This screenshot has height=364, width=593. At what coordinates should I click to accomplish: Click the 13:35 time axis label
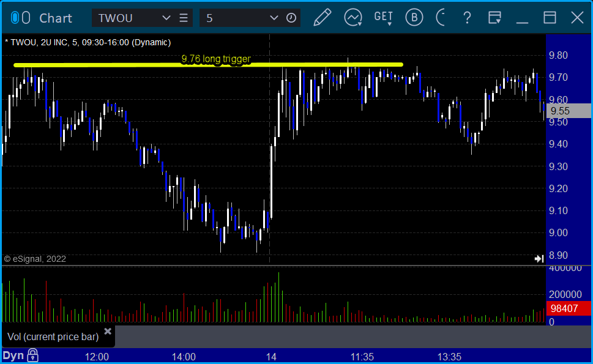449,357
